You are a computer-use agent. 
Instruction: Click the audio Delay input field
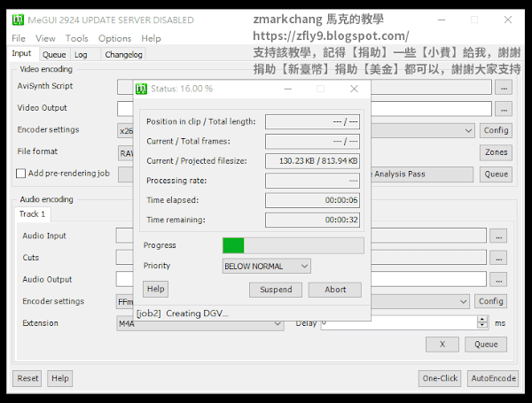tap(399, 323)
